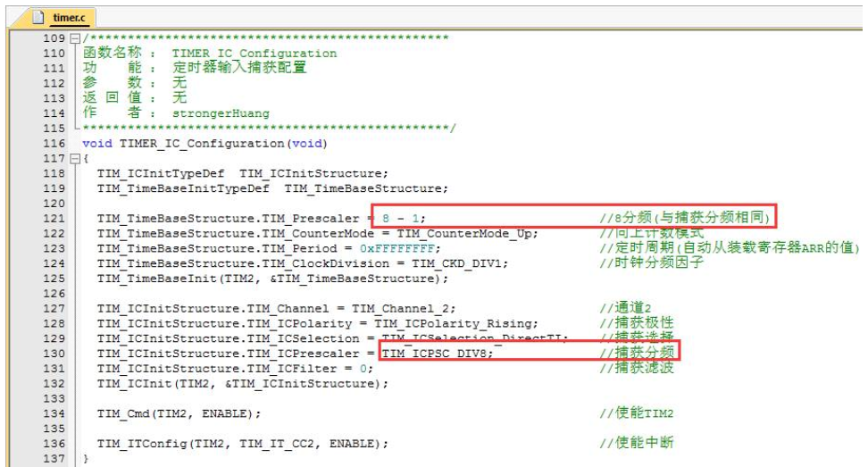Click the '8 - 1' prescaler value
This screenshot has width=868, height=475.
[400, 219]
